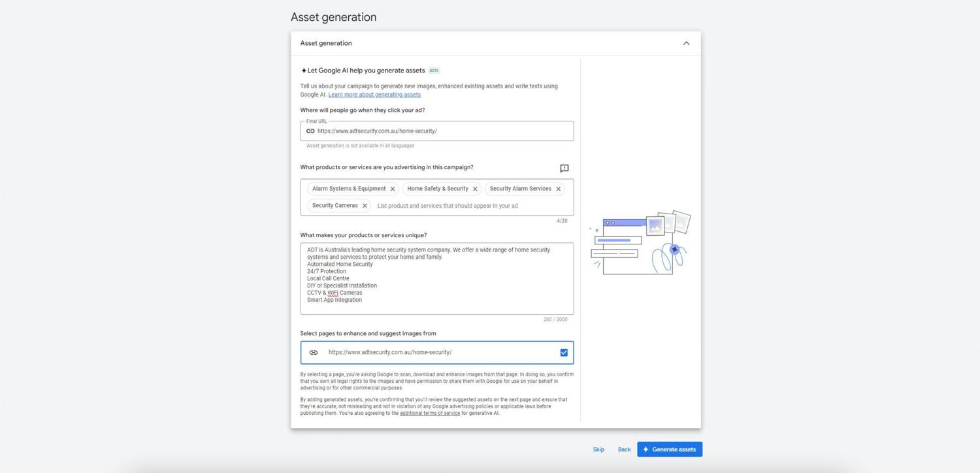Open "Learn more about generating assets" link
This screenshot has height=473, width=980.
click(x=374, y=94)
